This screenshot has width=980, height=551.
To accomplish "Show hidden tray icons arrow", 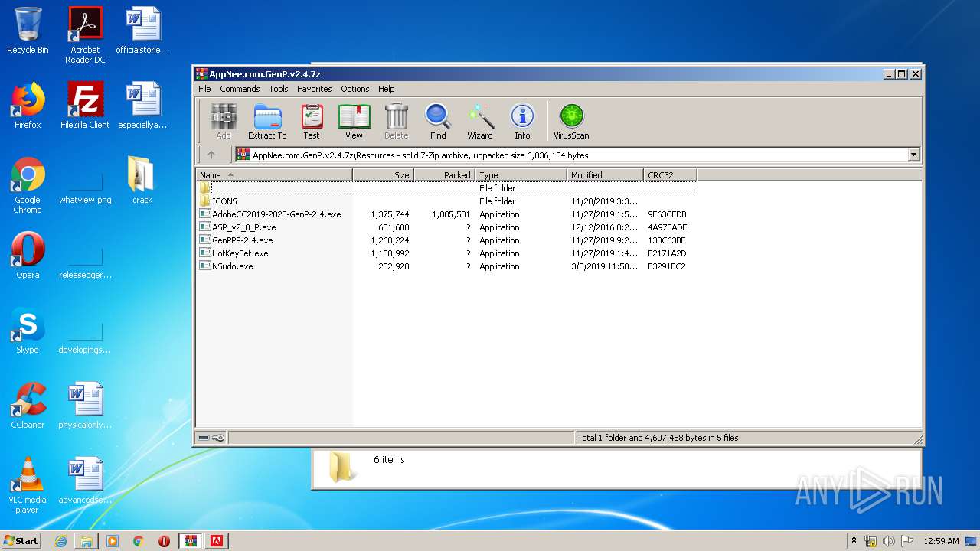I will [x=854, y=541].
